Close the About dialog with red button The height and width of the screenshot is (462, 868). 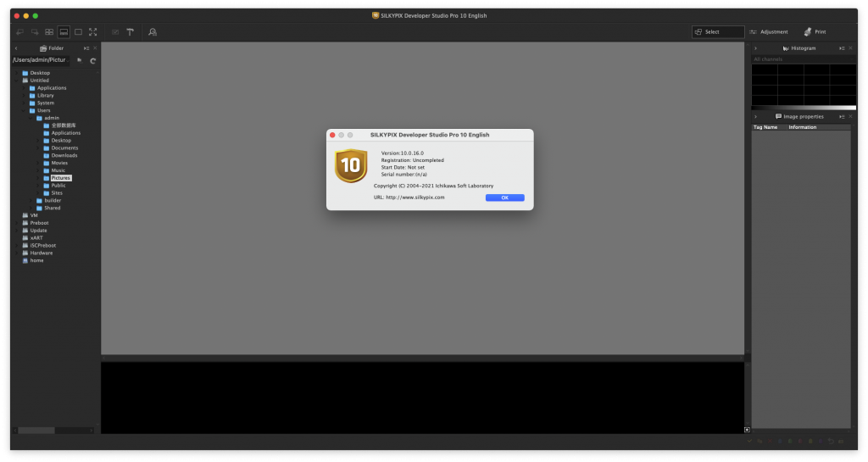pyautogui.click(x=332, y=135)
